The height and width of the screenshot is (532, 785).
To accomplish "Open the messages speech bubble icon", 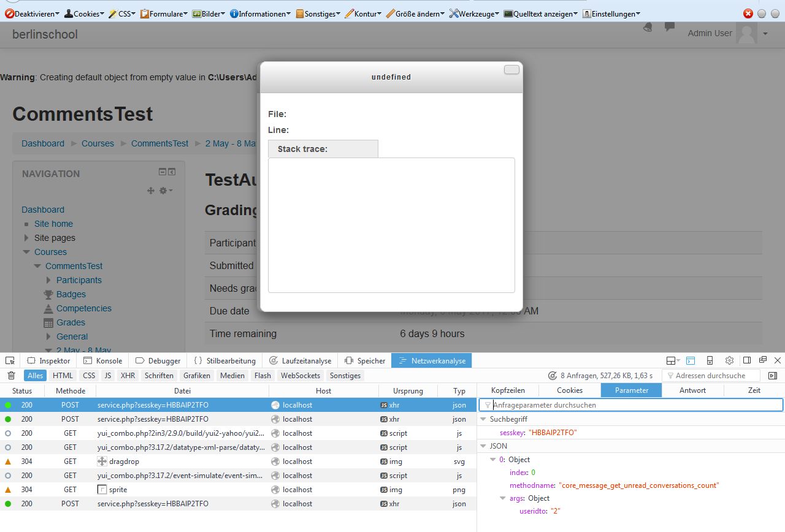I will (670, 27).
